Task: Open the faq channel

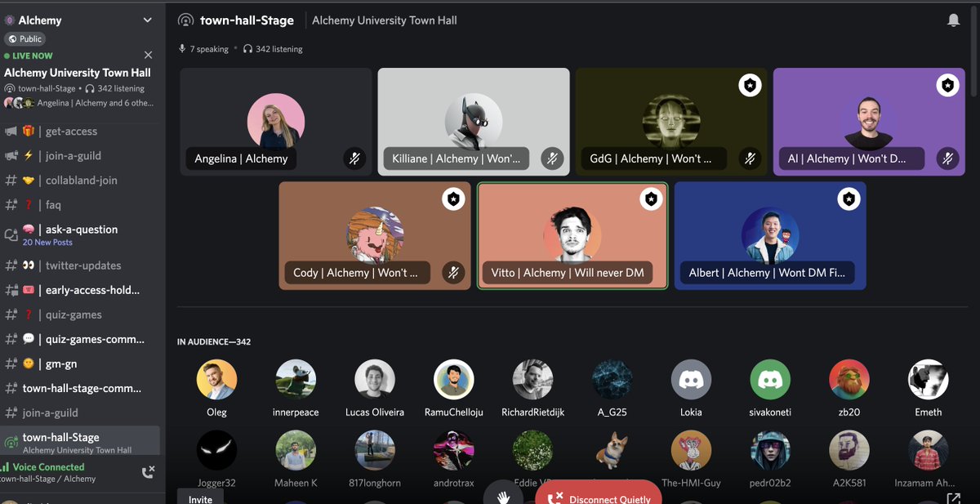Action: (x=80, y=205)
